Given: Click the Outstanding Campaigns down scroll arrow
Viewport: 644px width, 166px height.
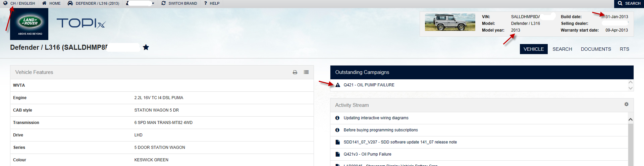Looking at the screenshot, I should click(x=631, y=88).
